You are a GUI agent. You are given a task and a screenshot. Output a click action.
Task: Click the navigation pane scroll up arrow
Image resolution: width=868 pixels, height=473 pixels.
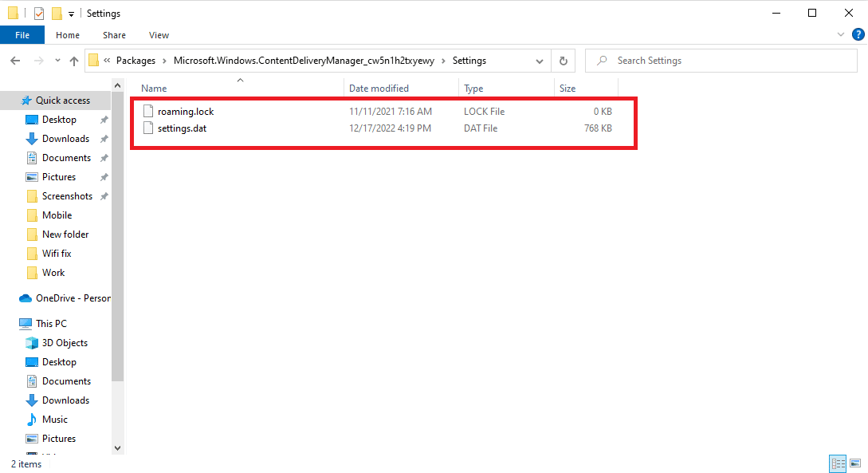pos(117,86)
